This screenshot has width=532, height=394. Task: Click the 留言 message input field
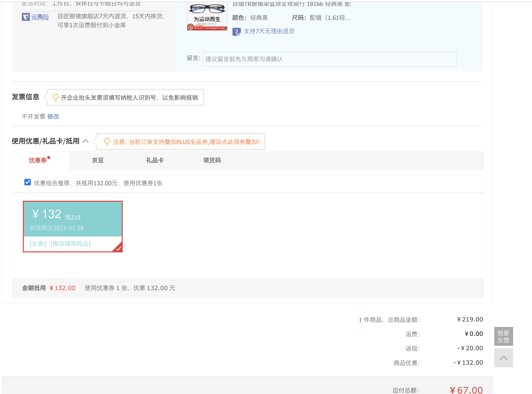[330, 59]
